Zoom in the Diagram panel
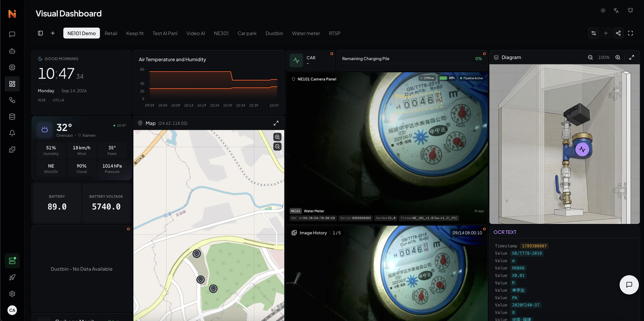 [x=618, y=57]
